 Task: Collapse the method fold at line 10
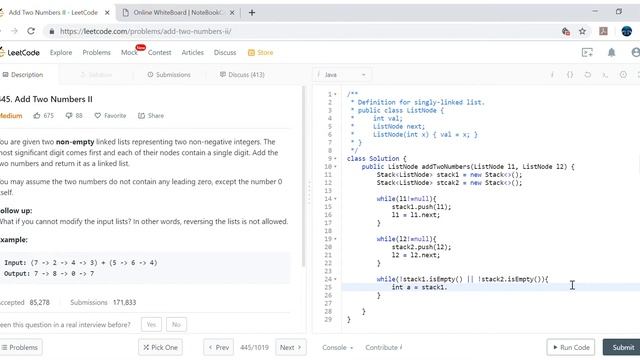(x=336, y=167)
